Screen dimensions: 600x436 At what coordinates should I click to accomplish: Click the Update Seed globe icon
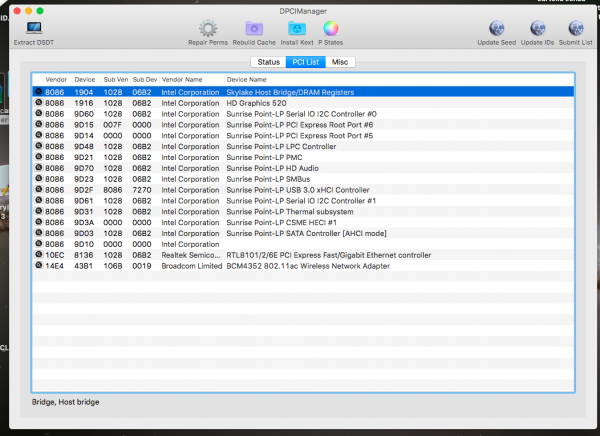(x=496, y=28)
